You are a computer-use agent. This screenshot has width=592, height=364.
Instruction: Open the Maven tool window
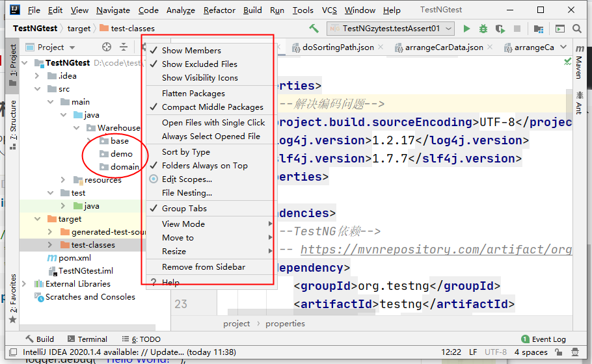579,62
